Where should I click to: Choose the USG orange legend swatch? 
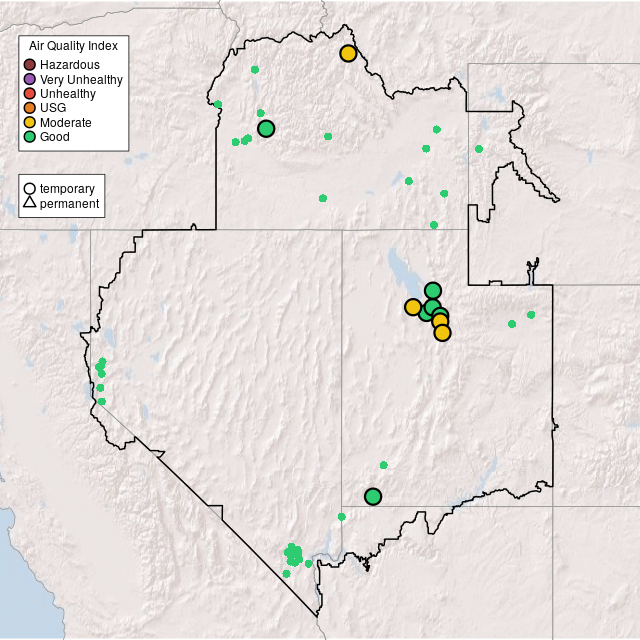click(30, 108)
